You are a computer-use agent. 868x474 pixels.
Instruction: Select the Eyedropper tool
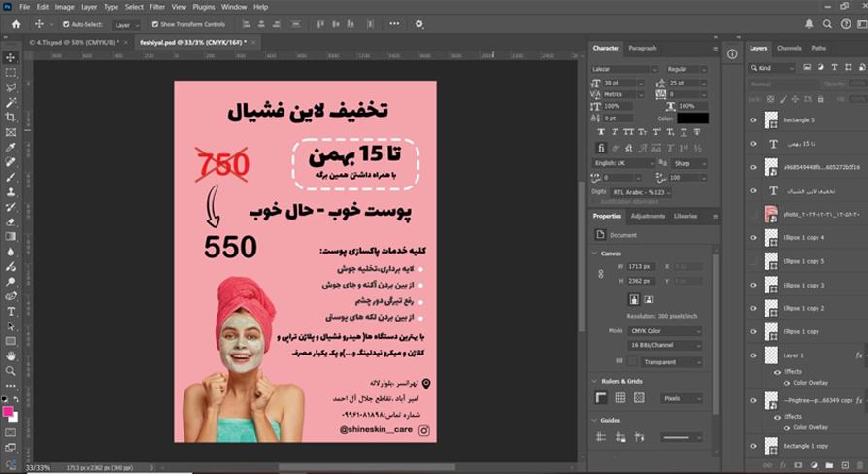tap(11, 148)
